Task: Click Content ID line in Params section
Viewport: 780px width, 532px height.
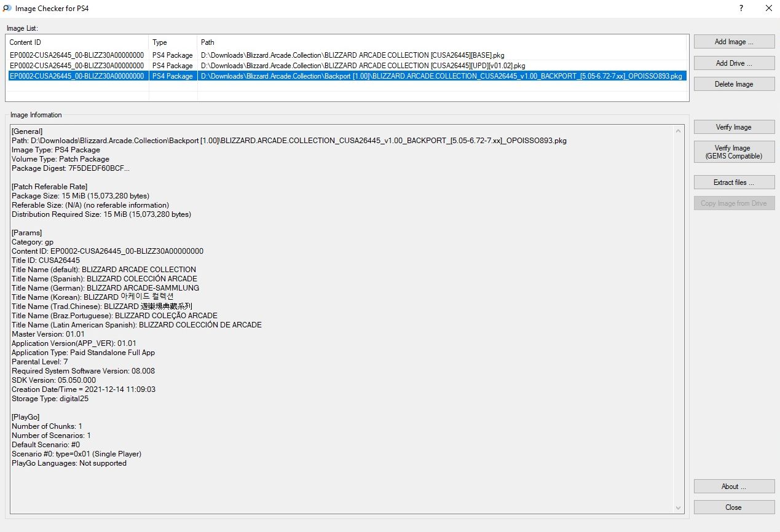Action: 108,251
